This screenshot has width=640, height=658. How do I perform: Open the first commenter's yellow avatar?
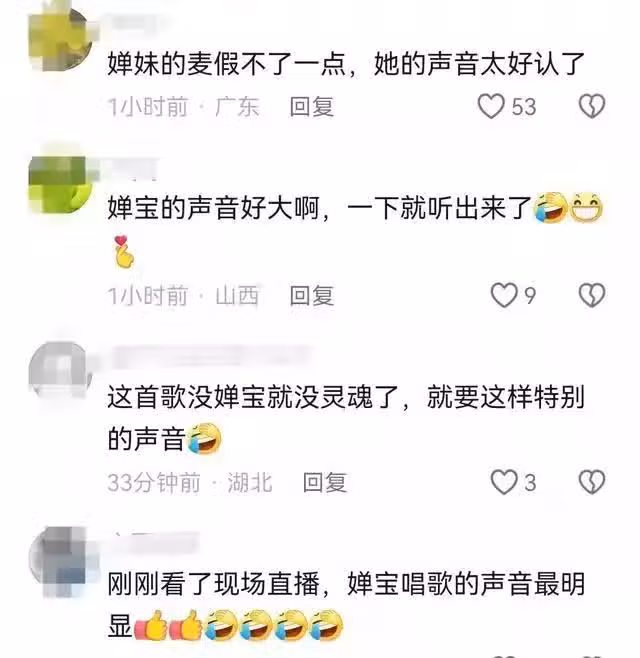pos(60,39)
